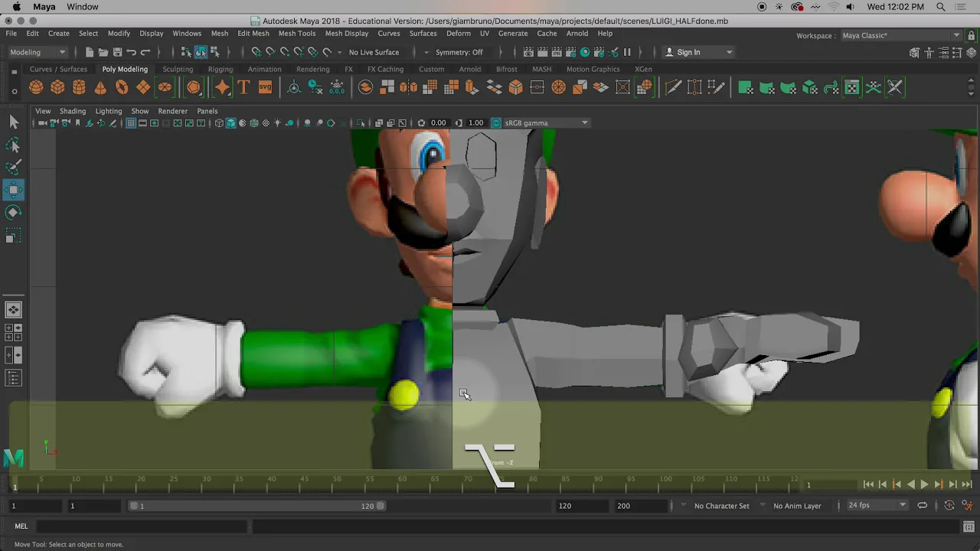Open a scene with the folder icon
Screen dimensions: 980x551
[x=103, y=52]
